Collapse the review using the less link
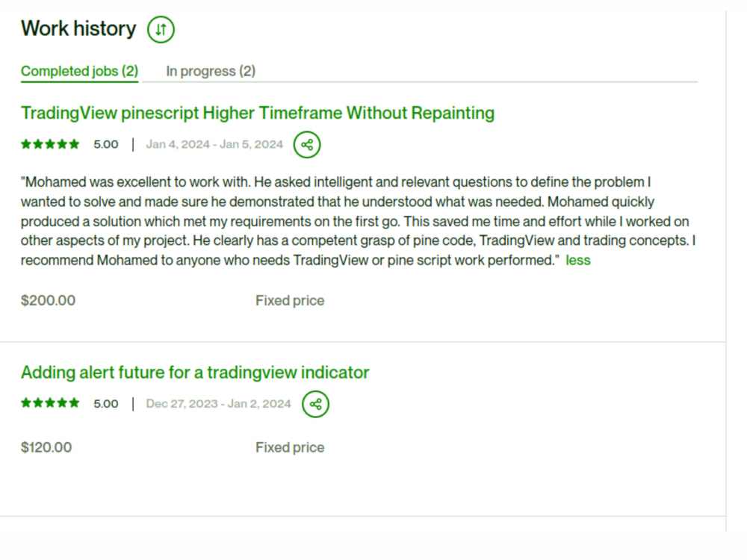Screen dimensions: 747x560 coord(578,260)
